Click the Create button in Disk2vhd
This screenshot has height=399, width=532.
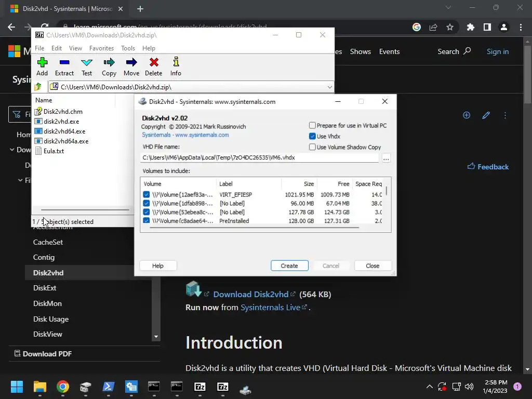pyautogui.click(x=289, y=265)
